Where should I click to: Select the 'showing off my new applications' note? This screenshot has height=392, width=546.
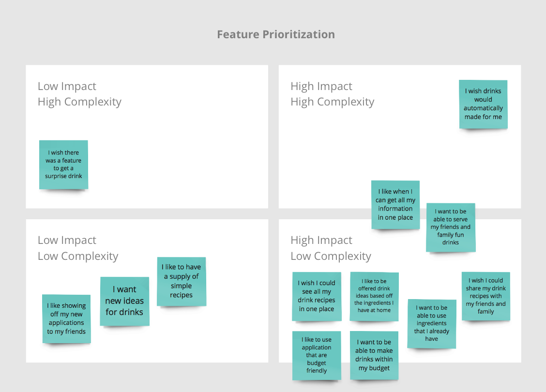click(x=66, y=318)
